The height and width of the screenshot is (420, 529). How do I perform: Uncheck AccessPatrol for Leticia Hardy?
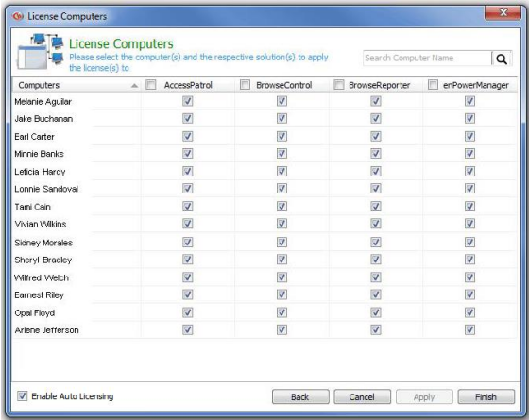tap(188, 171)
